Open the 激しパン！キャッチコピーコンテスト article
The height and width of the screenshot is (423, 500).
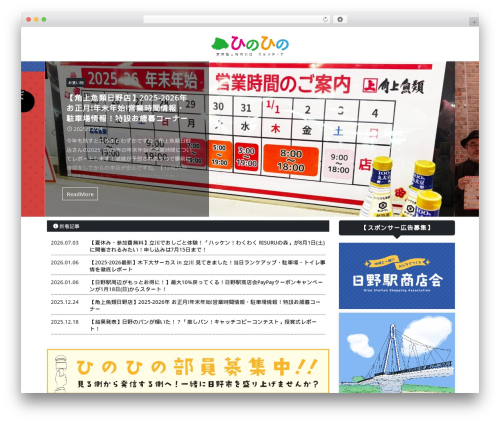click(203, 325)
